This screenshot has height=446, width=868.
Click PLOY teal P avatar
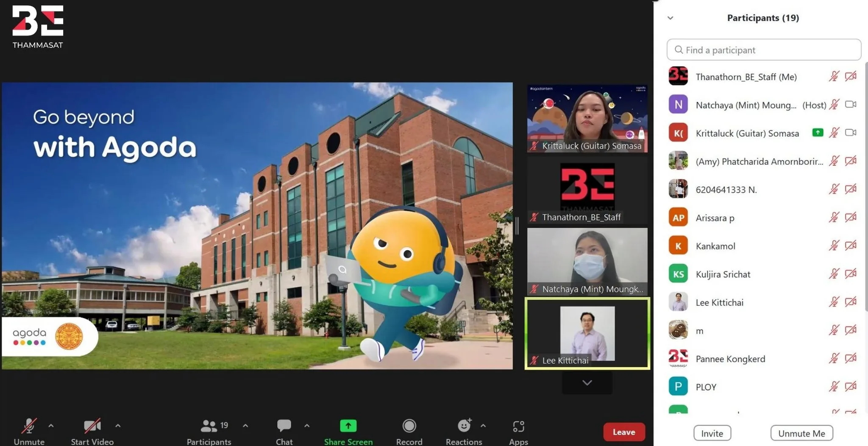(678, 387)
